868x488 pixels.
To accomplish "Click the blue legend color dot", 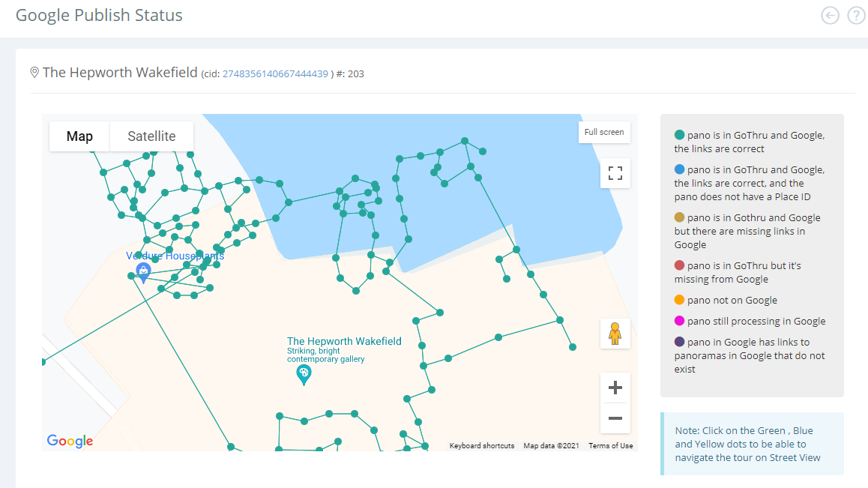I will pos(679,169).
